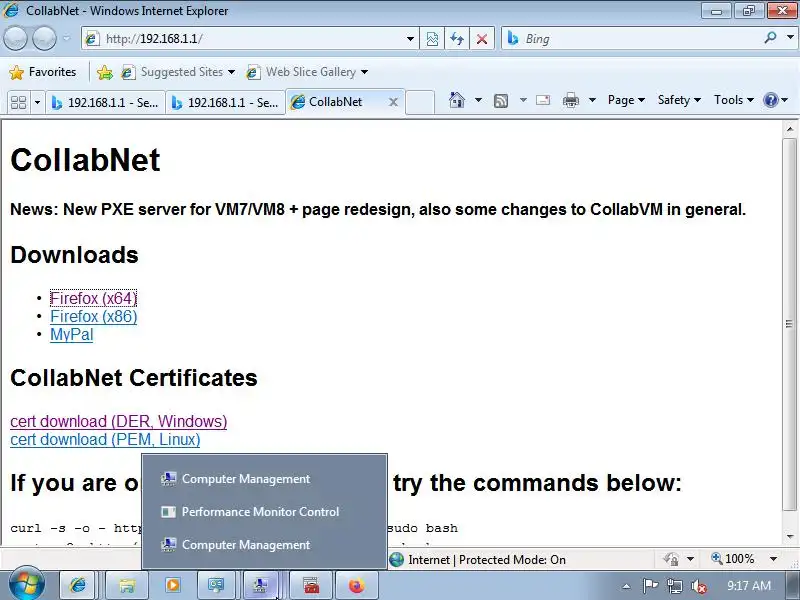Click the Print icon
Screen dimensions: 800x600
pos(570,100)
